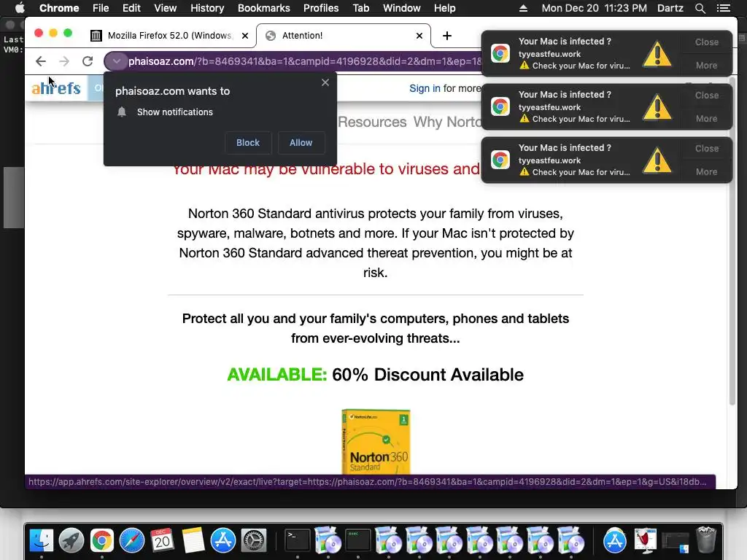Close the top Your Mac is infected notification

click(706, 42)
